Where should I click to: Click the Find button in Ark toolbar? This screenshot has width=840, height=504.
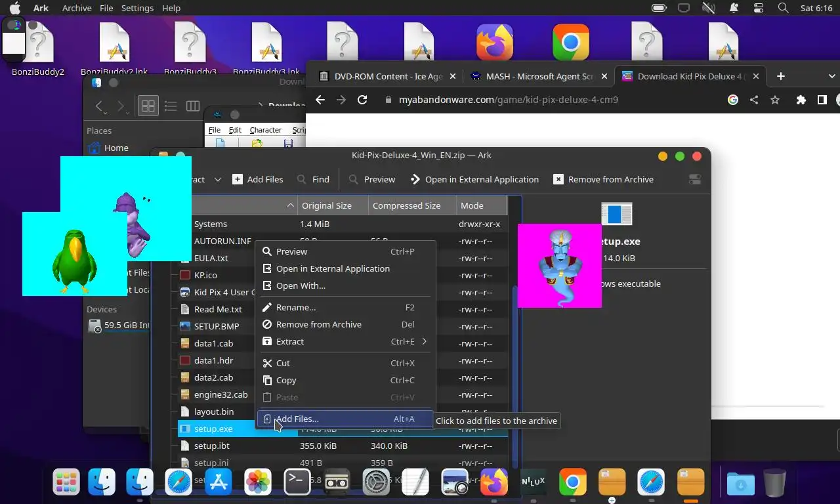click(x=313, y=179)
